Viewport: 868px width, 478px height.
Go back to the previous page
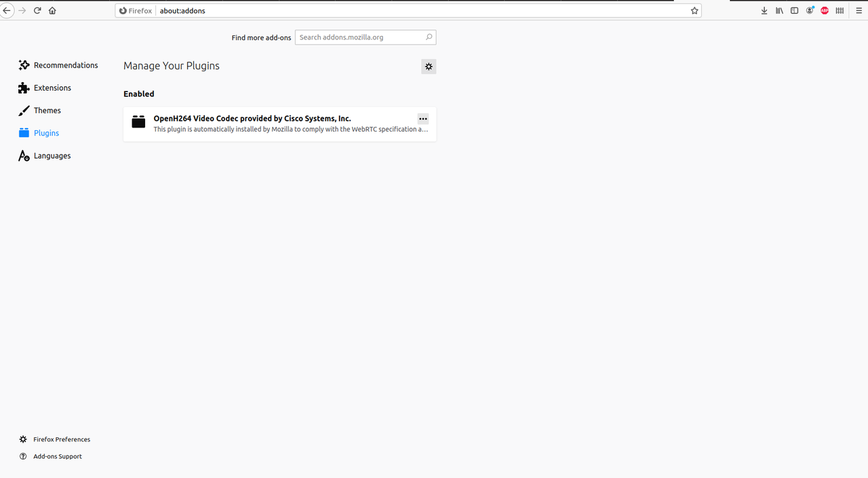point(7,11)
